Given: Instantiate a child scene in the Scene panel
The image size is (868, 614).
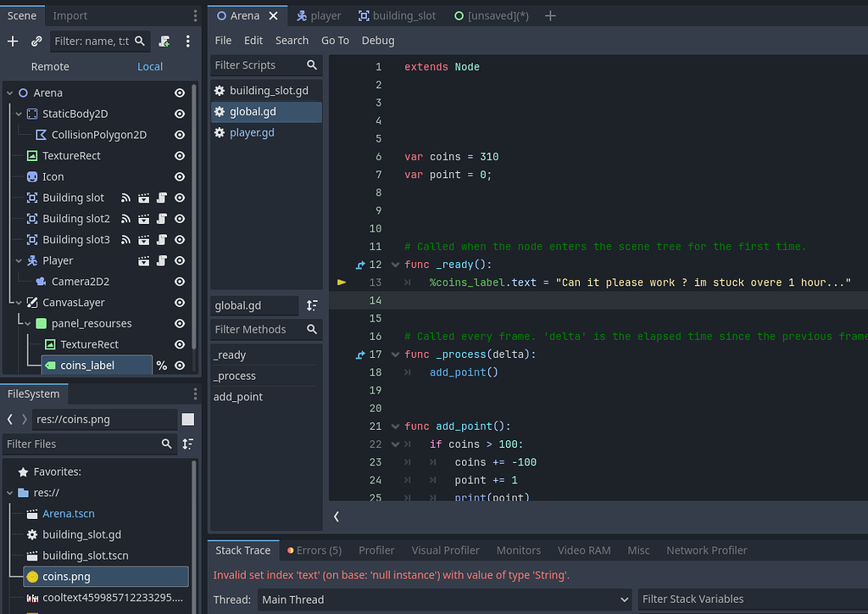Looking at the screenshot, I should 36,40.
